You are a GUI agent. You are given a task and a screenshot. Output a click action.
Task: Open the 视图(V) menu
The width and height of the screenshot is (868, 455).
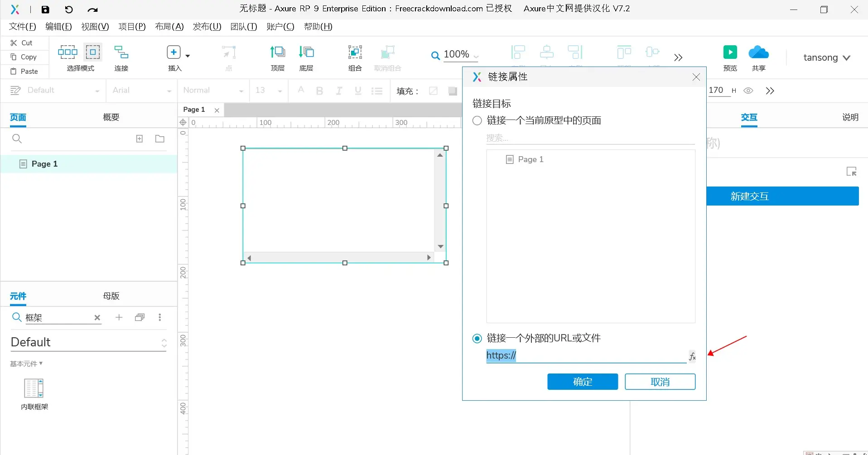pyautogui.click(x=95, y=27)
